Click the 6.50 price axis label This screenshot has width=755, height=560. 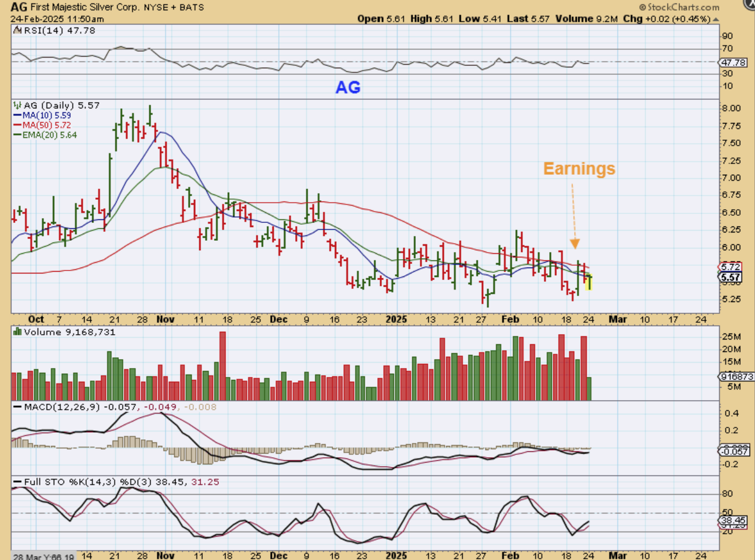731,212
